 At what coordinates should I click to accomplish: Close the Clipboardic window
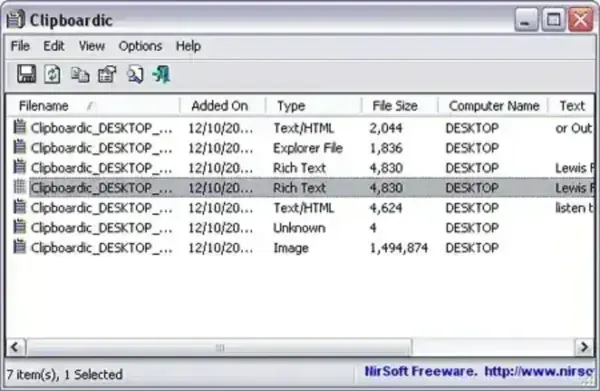(x=580, y=19)
